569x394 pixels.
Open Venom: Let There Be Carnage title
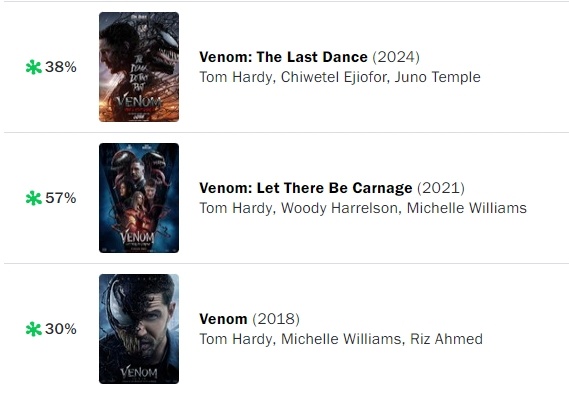point(306,188)
